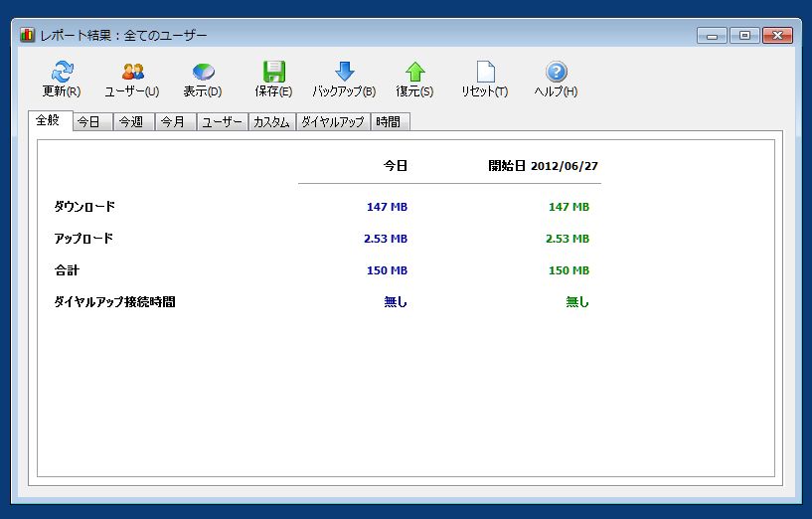Screen dimensions: 812x519
Task: Click the バックアップ(B) blue arrow icon
Action: 344,72
